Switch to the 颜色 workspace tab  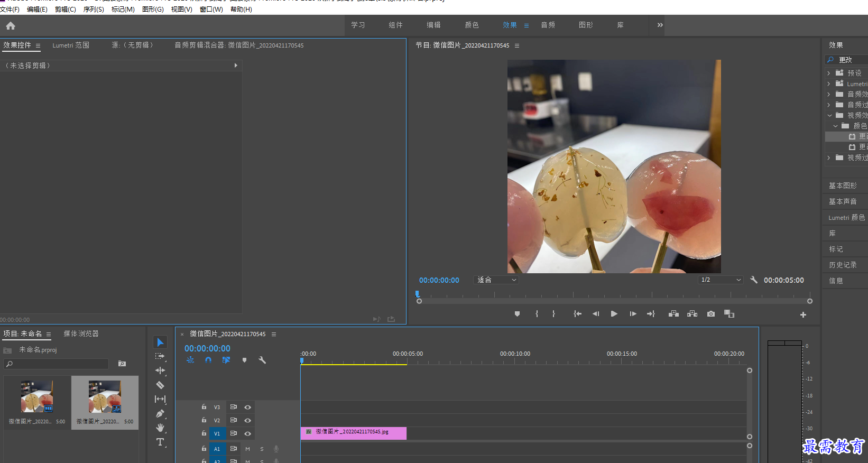pos(472,25)
